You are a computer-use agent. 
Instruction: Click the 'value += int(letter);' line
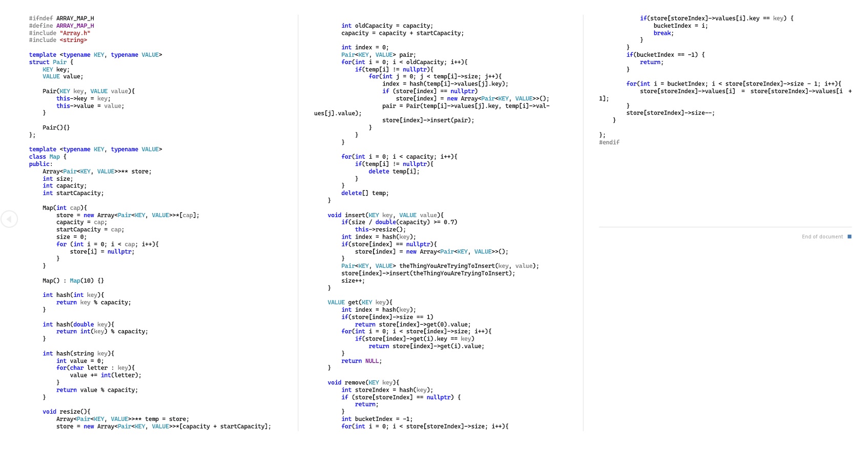[x=106, y=375]
